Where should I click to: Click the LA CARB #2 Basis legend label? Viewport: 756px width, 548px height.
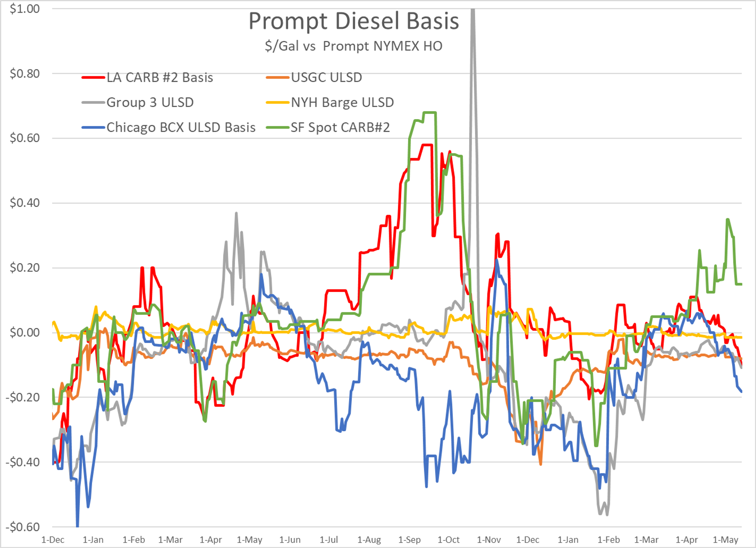click(x=160, y=77)
